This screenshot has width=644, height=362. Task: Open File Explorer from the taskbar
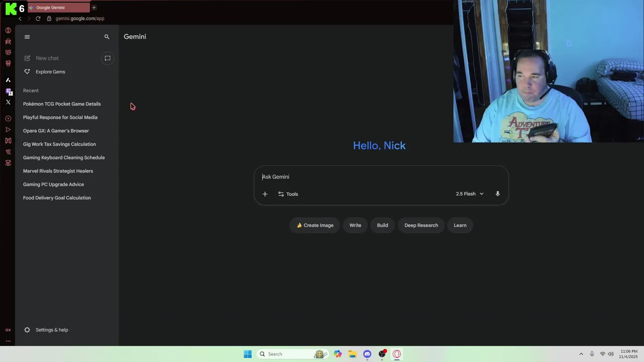coord(352,354)
